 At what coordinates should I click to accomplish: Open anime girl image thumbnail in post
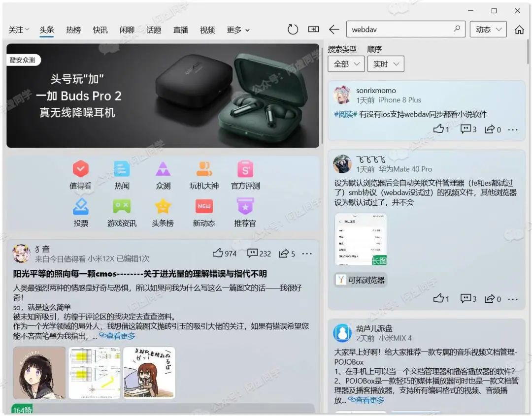coord(39,373)
